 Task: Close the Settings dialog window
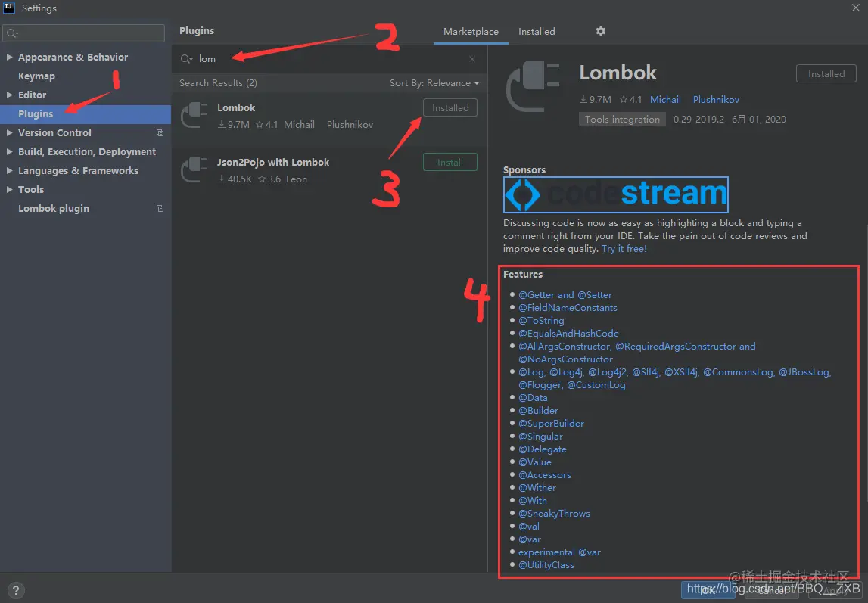point(855,8)
